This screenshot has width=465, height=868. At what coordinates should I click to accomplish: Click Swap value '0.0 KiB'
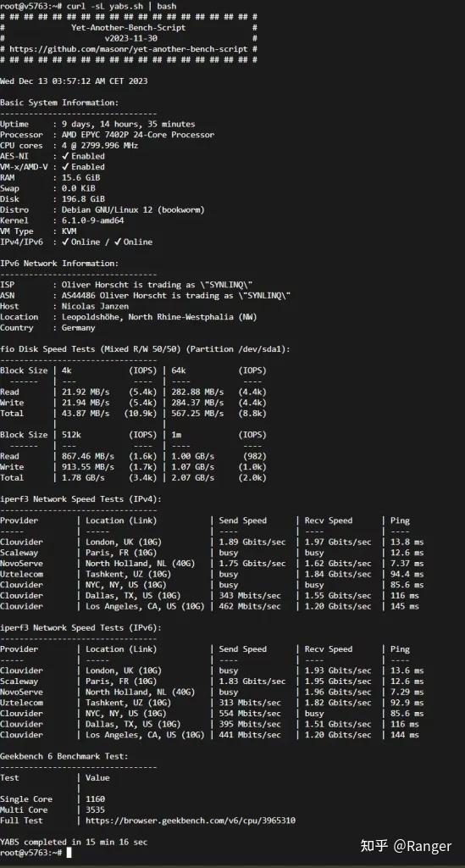[79, 188]
